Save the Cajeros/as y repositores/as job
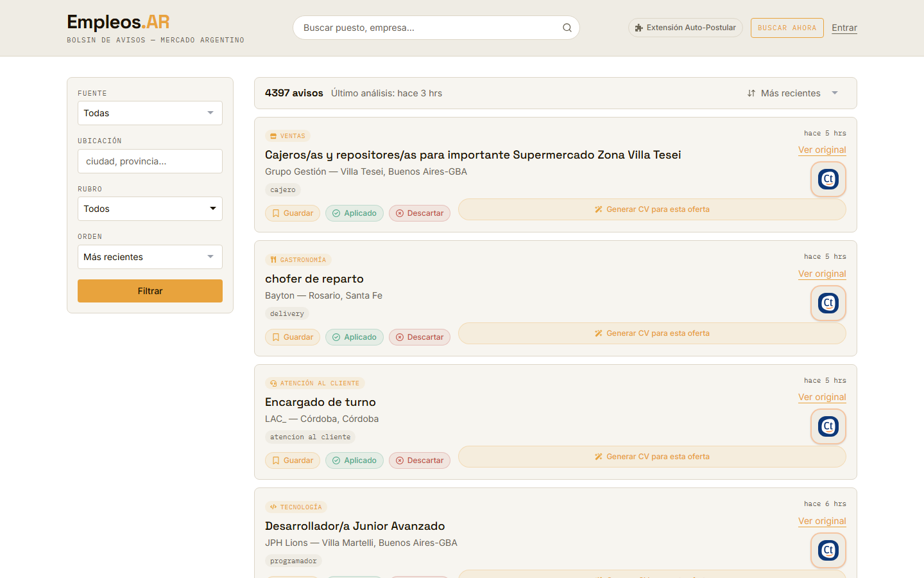Screen dimensions: 924x578 [293, 213]
